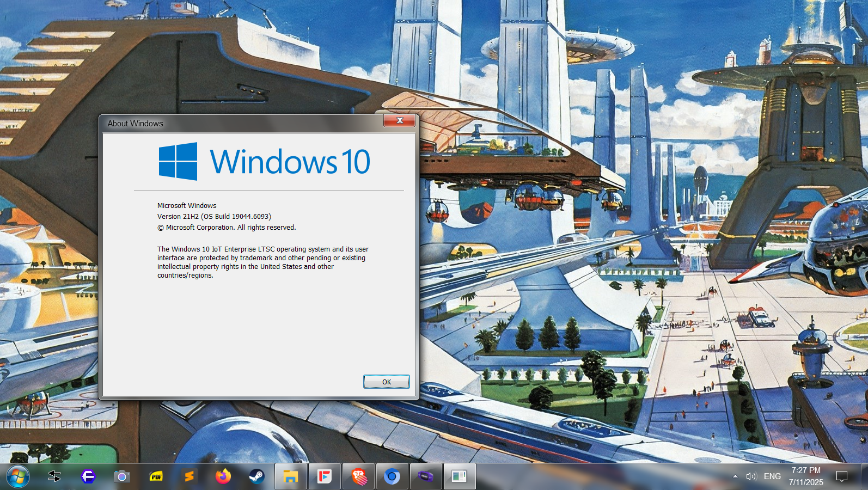Switch to the red F flag app

[325, 476]
